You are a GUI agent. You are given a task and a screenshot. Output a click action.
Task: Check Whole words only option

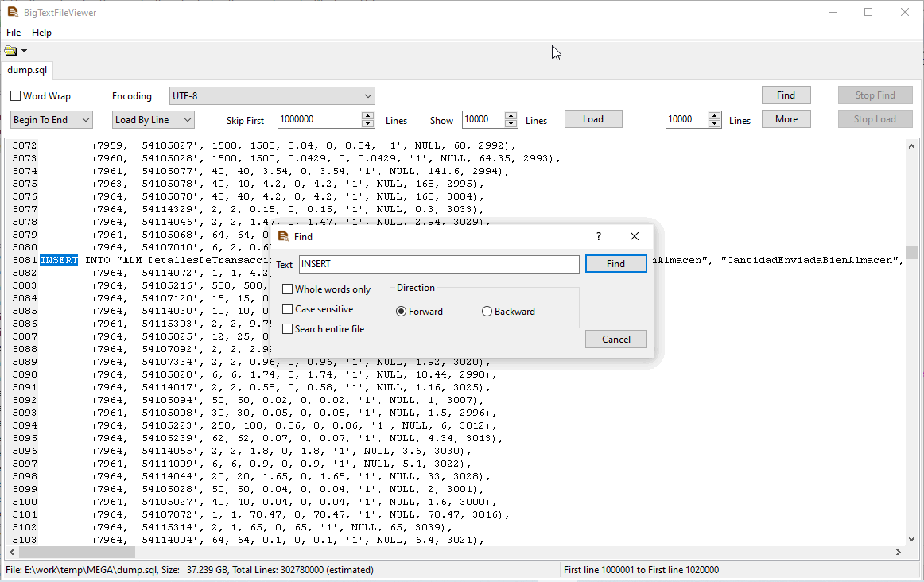pyautogui.click(x=288, y=289)
